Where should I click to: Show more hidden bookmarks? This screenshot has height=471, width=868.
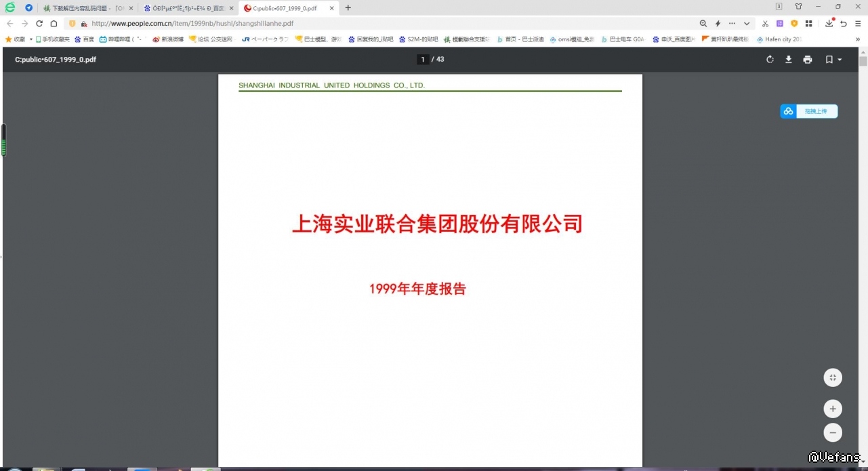pyautogui.click(x=858, y=39)
